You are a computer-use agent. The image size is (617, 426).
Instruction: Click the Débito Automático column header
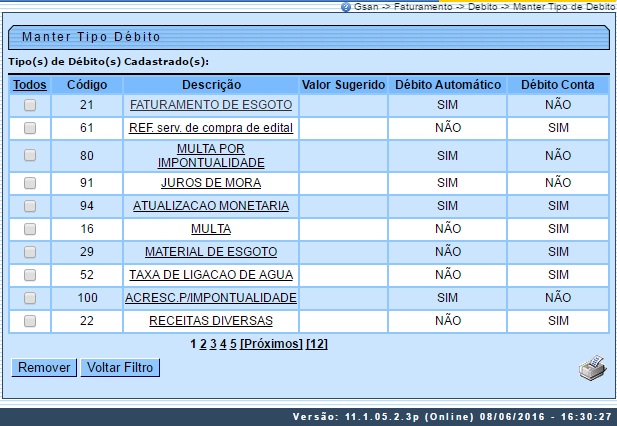448,85
